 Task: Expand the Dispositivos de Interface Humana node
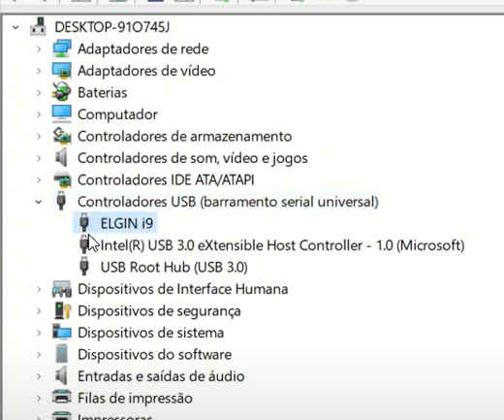tap(39, 289)
